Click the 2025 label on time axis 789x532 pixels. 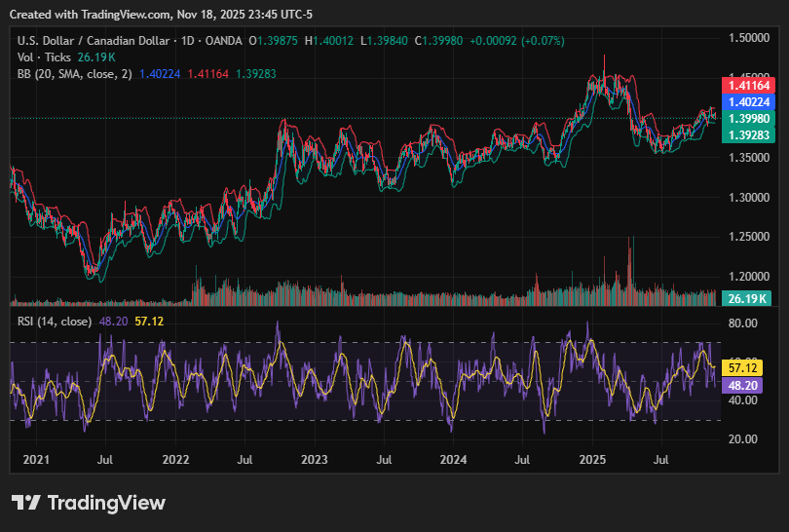pos(592,458)
